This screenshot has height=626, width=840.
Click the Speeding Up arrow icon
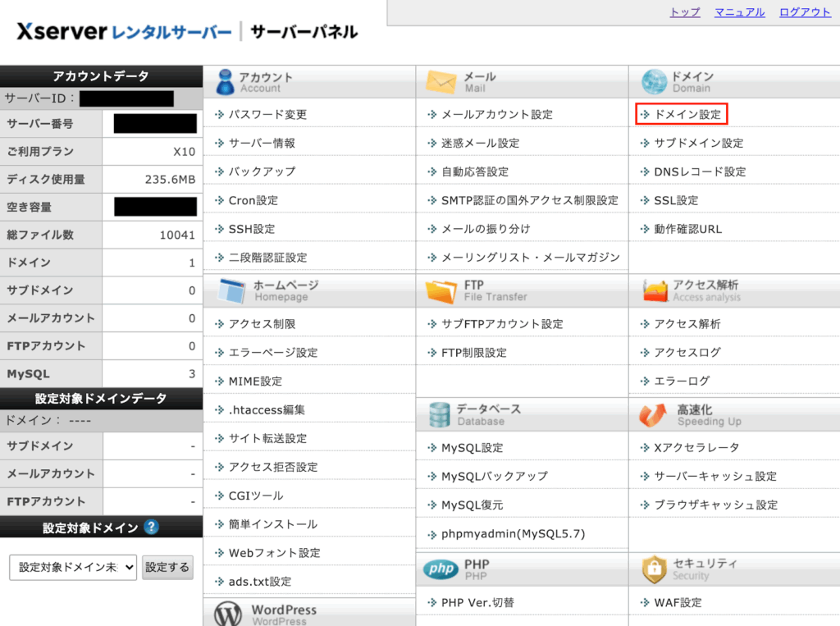(654, 414)
